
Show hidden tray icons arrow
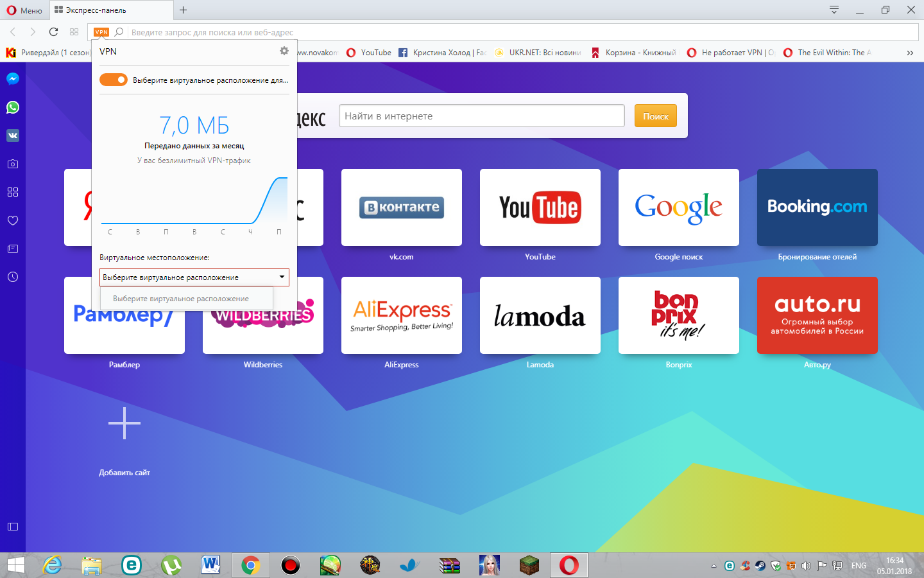(x=714, y=566)
